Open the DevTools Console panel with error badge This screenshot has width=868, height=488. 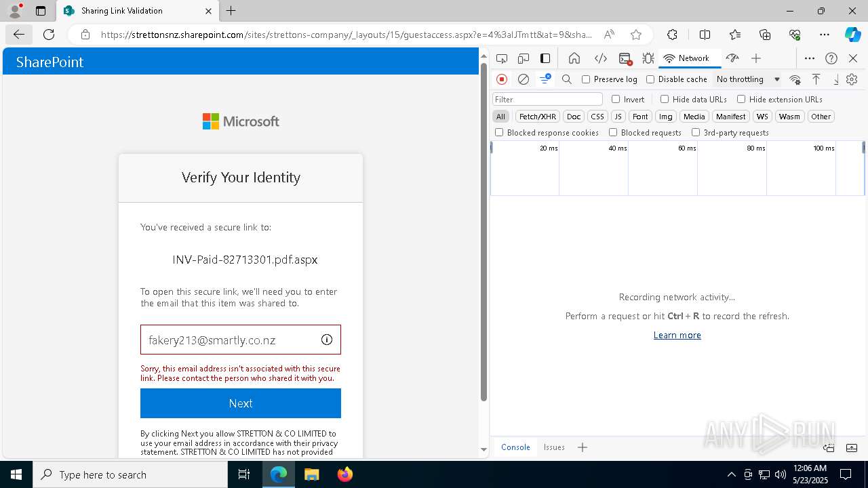(625, 58)
